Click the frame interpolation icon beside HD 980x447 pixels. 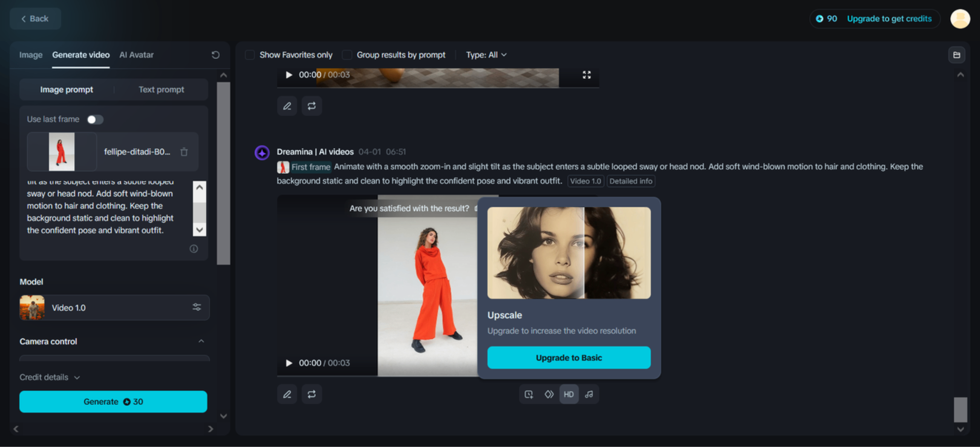[549, 394]
